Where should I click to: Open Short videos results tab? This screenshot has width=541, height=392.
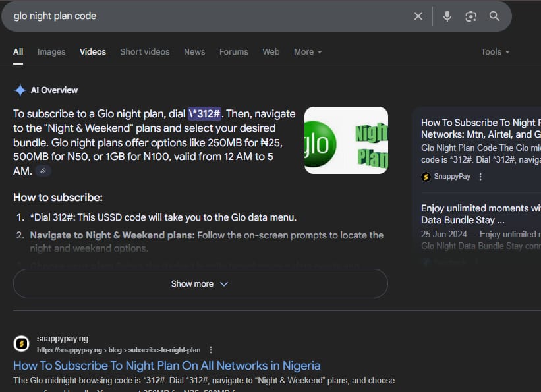[x=144, y=52]
